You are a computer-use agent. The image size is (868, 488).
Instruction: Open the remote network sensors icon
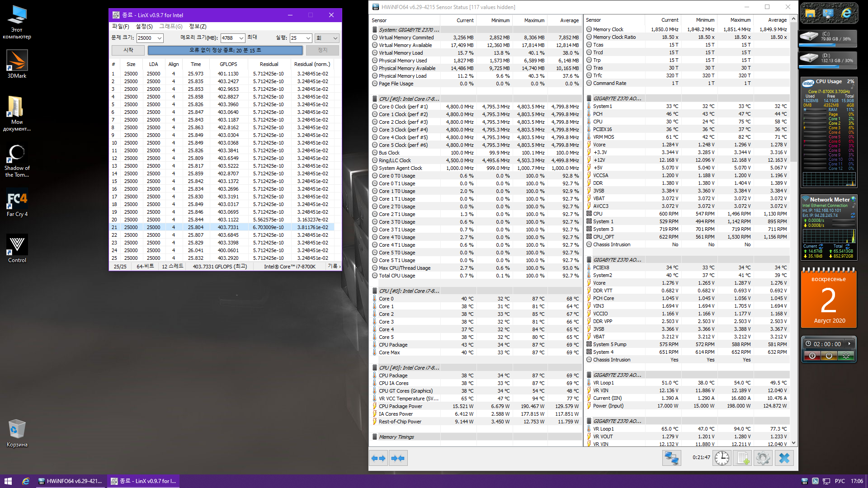[x=671, y=458]
